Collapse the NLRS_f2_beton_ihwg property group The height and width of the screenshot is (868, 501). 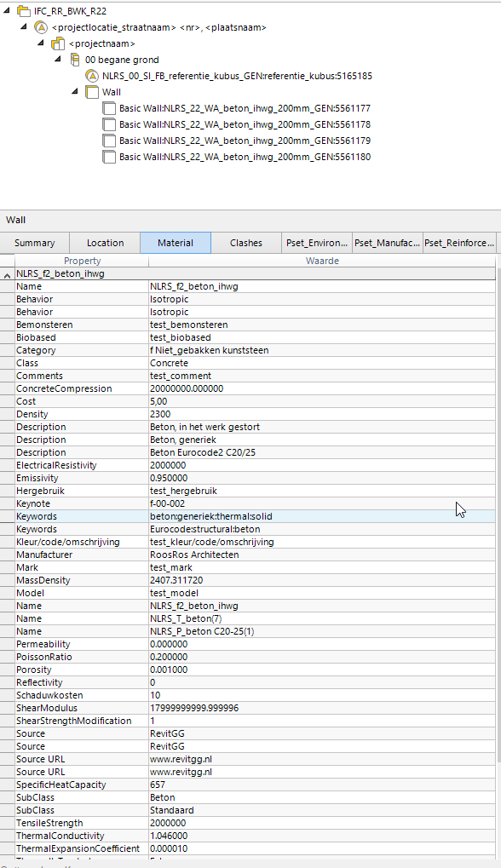6,273
